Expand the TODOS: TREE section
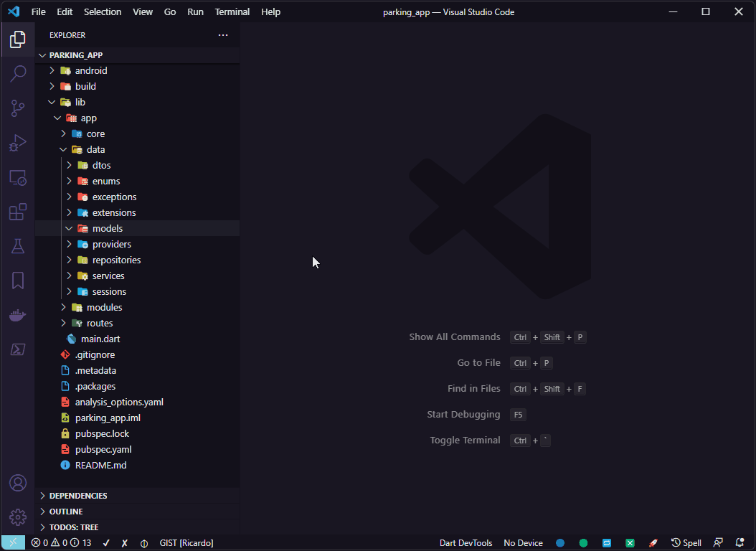The height and width of the screenshot is (551, 756). coord(42,527)
